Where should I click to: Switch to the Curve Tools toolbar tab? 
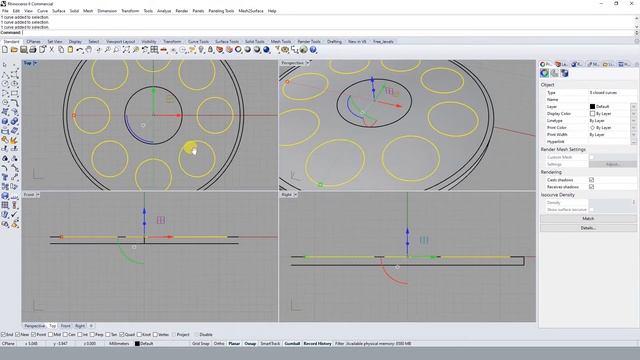tap(198, 42)
